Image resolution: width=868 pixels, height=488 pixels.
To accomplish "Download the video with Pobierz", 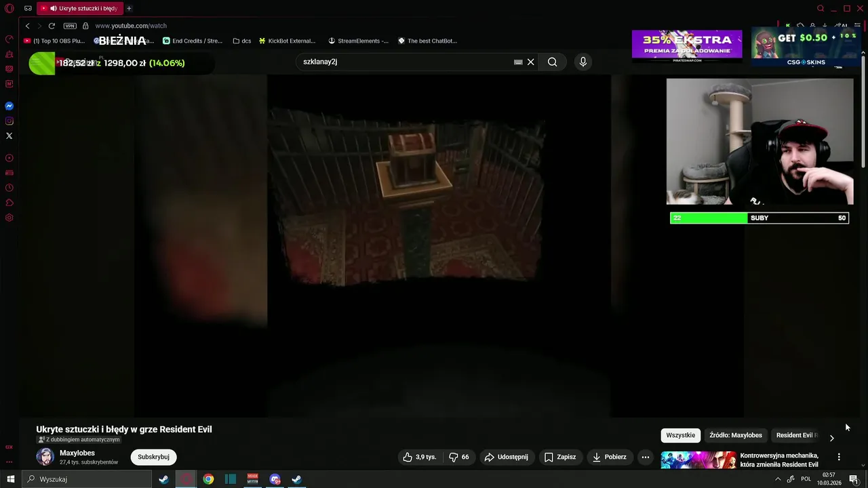I will (610, 457).
